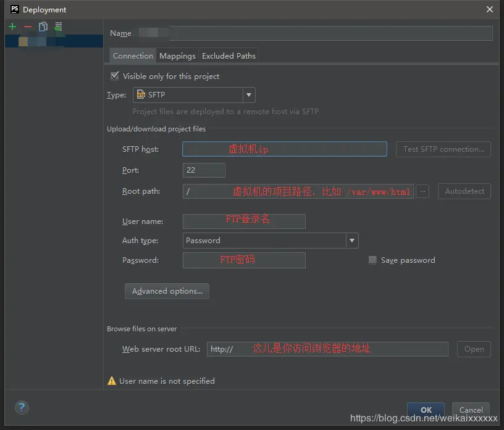Image resolution: width=504 pixels, height=430 pixels.
Task: Browse root path with ellipsis button
Action: [x=422, y=191]
